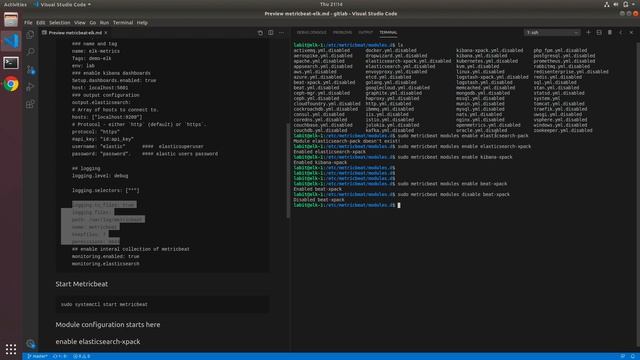Switch to the Problems panel tab
This screenshot has height=360, width=640.
pyautogui.click(x=342, y=32)
